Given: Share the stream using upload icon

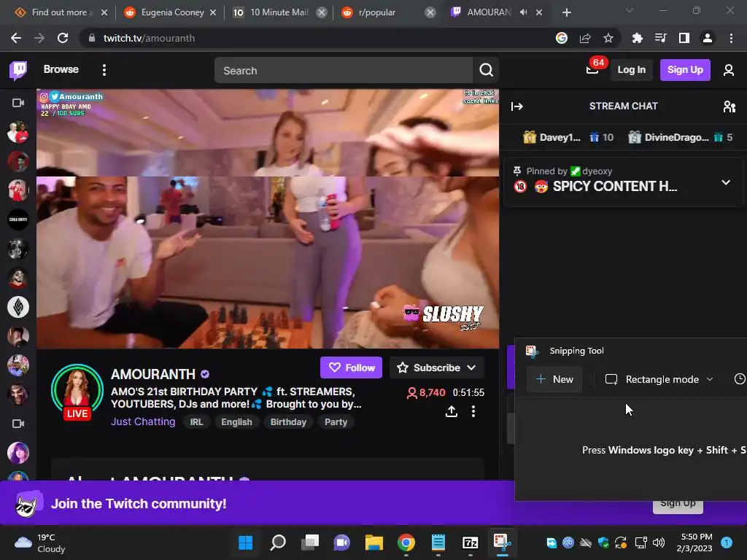Looking at the screenshot, I should tap(451, 411).
